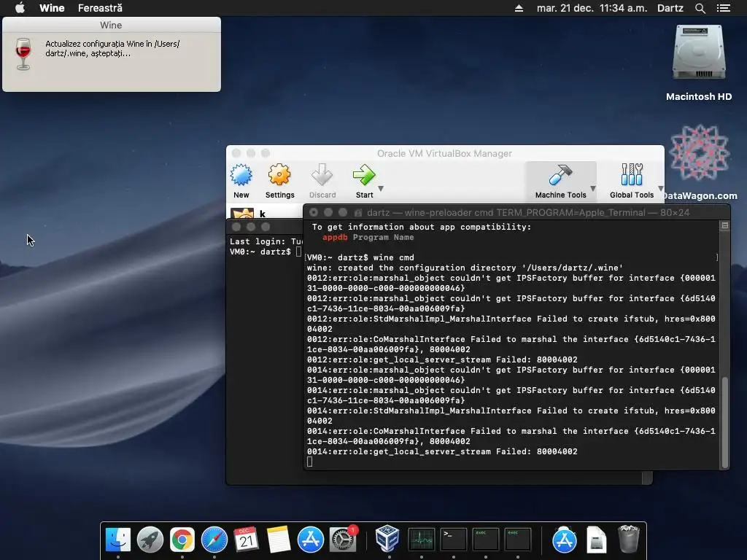Open the Trash in dock
747x560 pixels.
(x=628, y=539)
